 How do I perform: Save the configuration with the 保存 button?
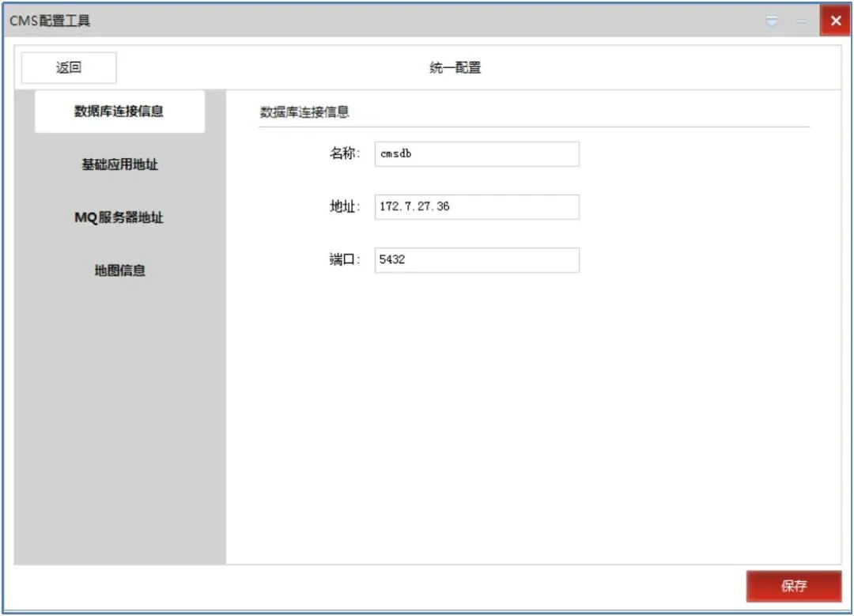click(x=794, y=586)
